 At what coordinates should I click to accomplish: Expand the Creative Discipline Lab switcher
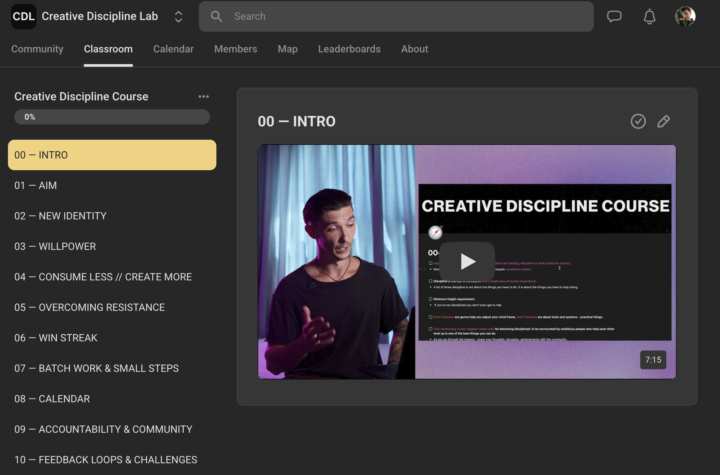tap(178, 17)
